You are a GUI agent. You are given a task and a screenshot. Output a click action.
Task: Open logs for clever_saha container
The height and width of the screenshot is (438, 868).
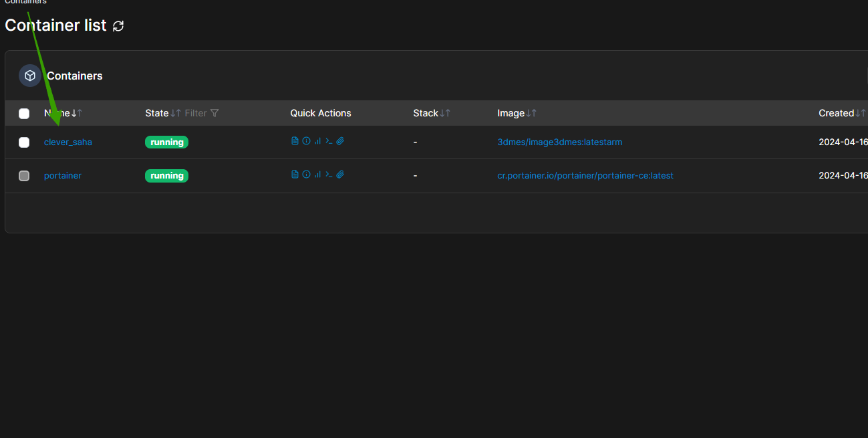click(x=295, y=141)
